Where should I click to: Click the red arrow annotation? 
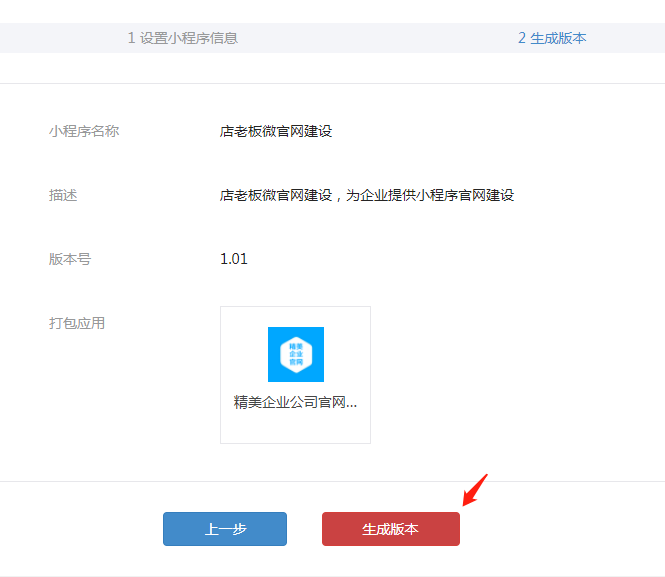474,490
